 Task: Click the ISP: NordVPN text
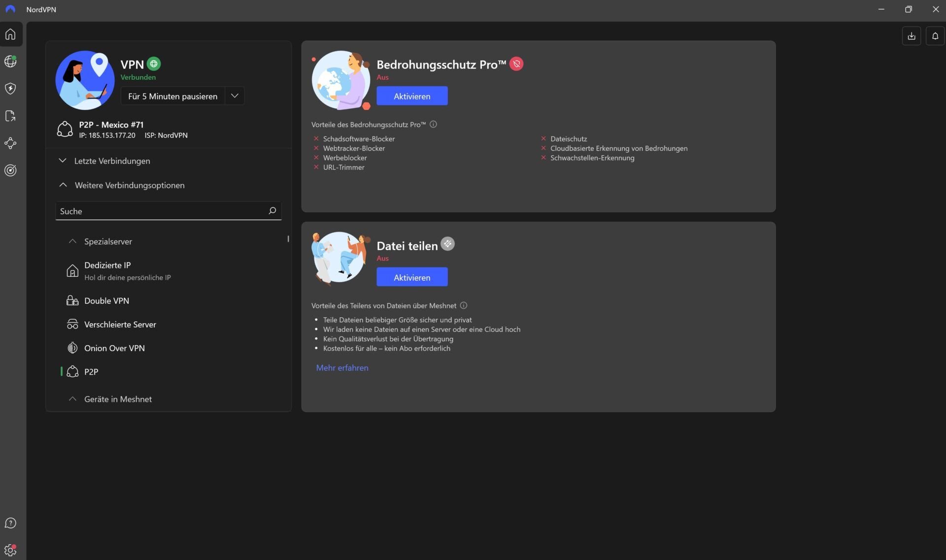(166, 135)
